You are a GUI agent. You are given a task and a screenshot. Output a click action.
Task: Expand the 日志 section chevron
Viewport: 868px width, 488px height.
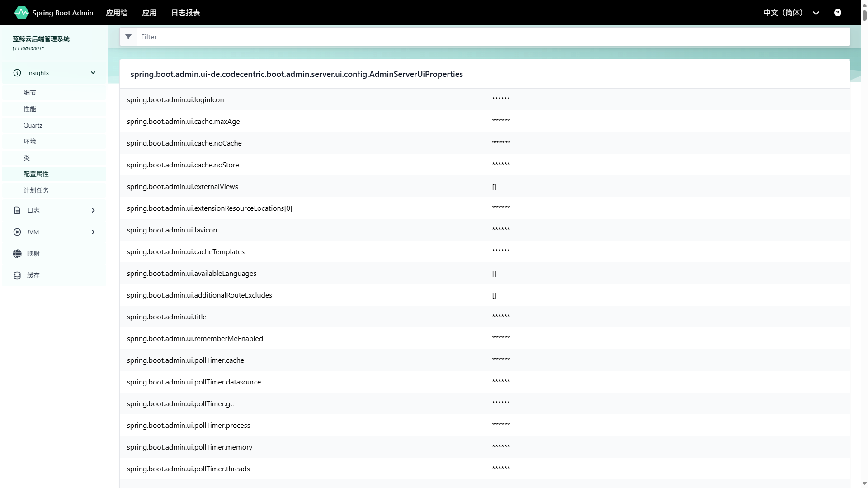tap(93, 210)
